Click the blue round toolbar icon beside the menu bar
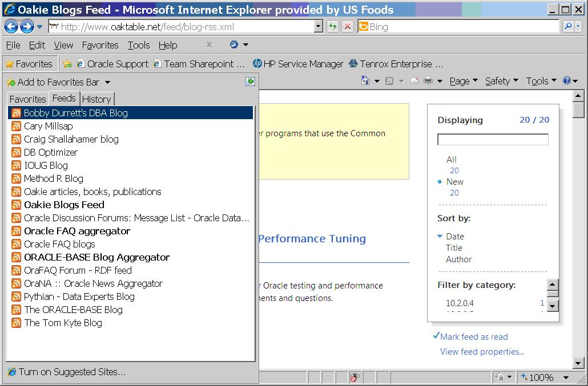588x386 pixels. click(234, 44)
